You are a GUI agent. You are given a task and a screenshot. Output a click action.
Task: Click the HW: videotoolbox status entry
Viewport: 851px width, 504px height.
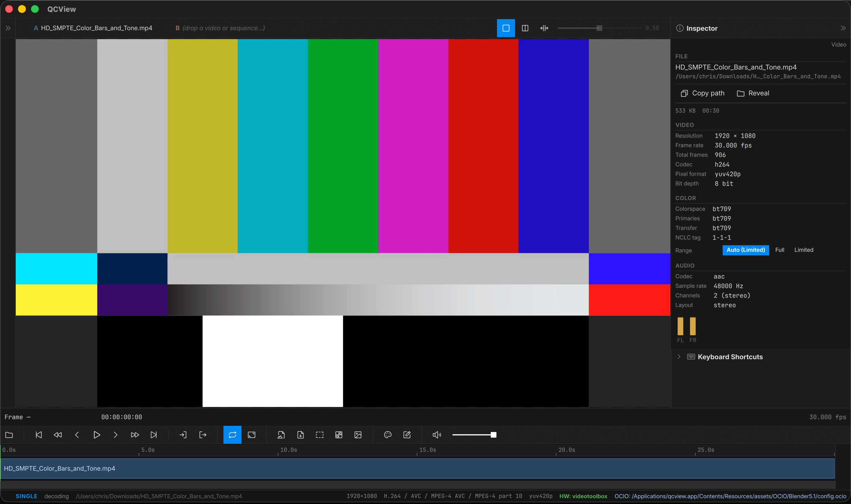[x=583, y=496]
